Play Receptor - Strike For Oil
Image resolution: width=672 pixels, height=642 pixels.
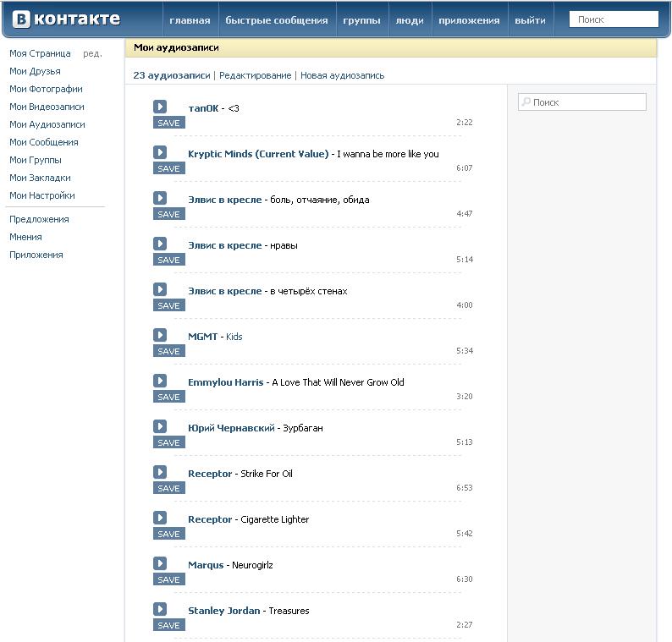click(160, 472)
